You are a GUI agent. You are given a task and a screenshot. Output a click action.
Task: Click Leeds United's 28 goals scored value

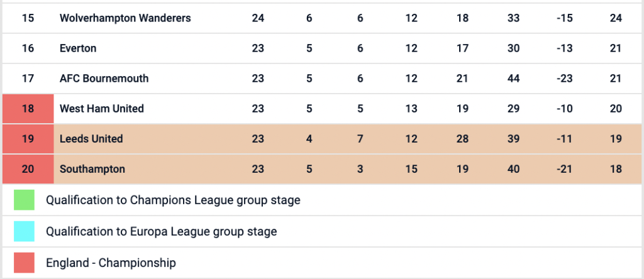click(462, 139)
